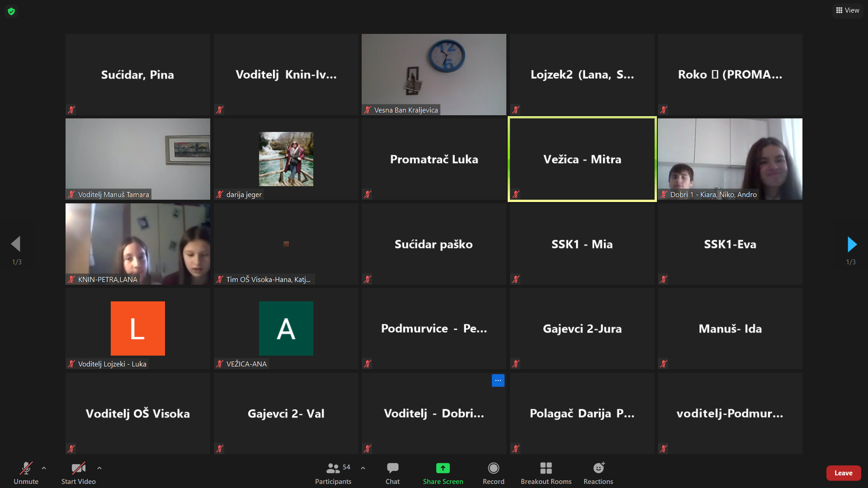This screenshot has width=868, height=488.
Task: Click the muted mic icon on Gajevci 2-Jura
Action: point(516,364)
